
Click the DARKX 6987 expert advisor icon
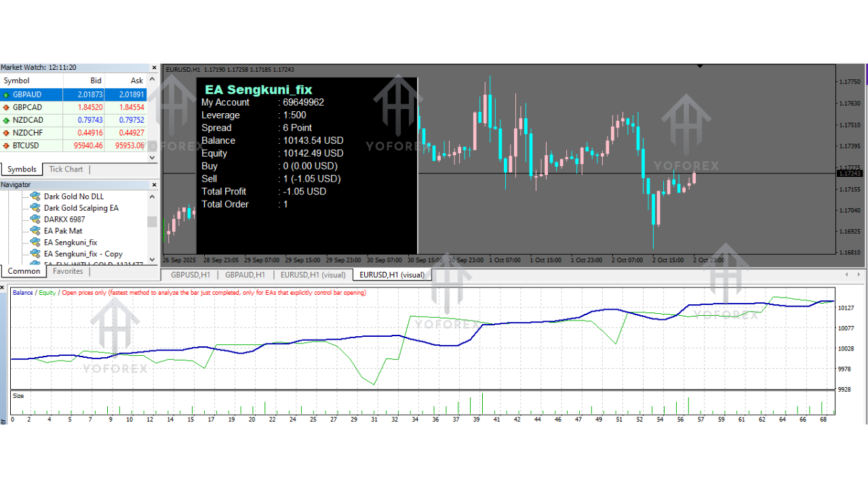point(35,220)
